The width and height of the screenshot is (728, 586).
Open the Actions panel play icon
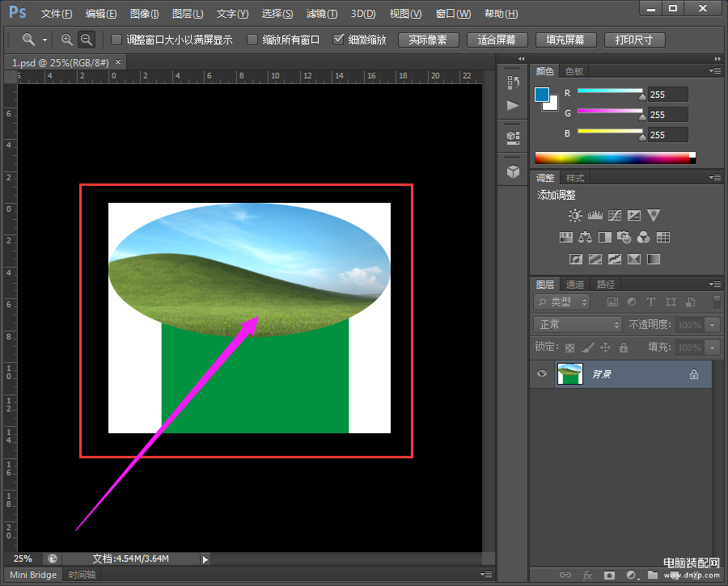point(513,105)
